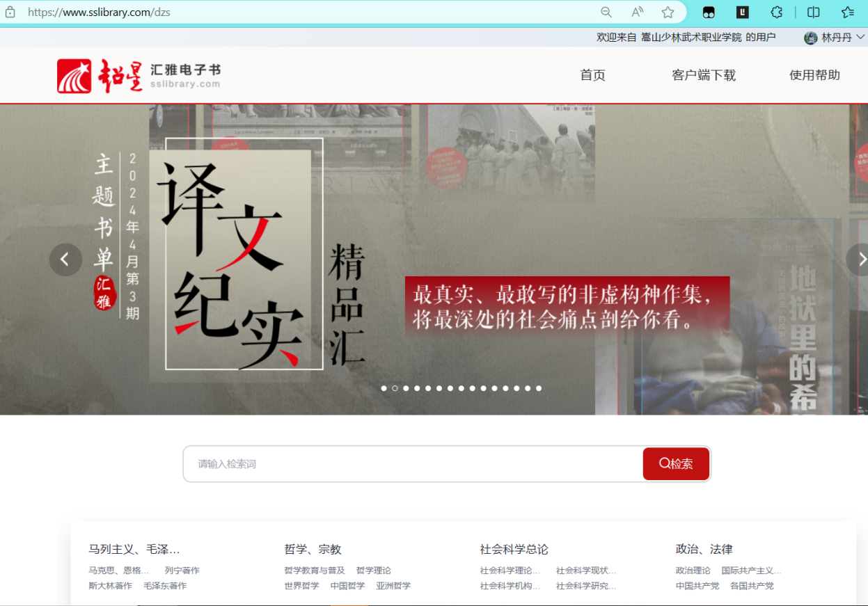
Task: Select the second carousel dot indicator
Action: coord(395,388)
